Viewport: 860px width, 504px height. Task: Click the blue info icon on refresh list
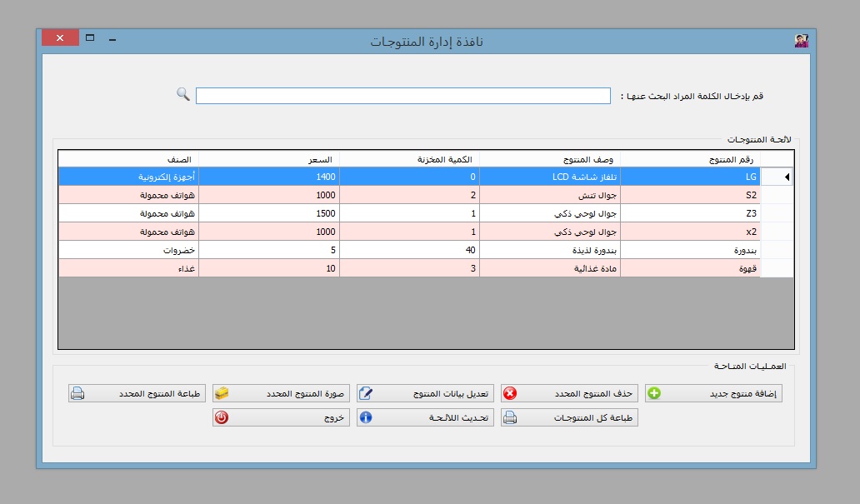366,418
